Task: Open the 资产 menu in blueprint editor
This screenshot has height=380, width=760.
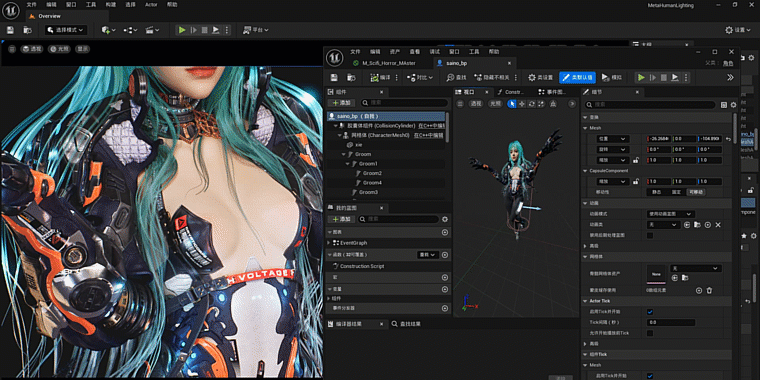Action: coord(395,52)
